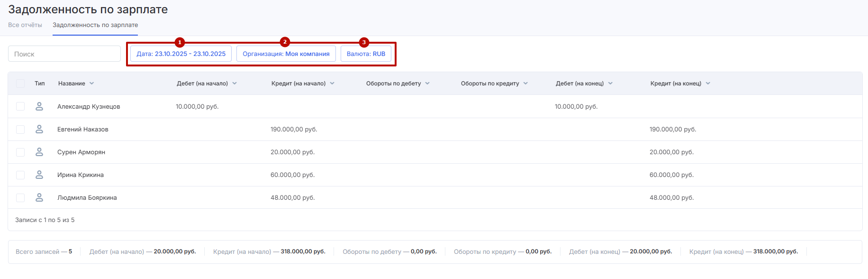Click the person icon in Ирина Крикина row

click(x=39, y=175)
